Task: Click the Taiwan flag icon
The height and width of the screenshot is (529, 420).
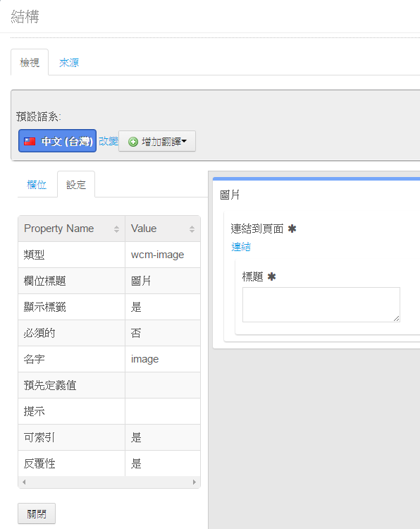Action: [x=30, y=141]
